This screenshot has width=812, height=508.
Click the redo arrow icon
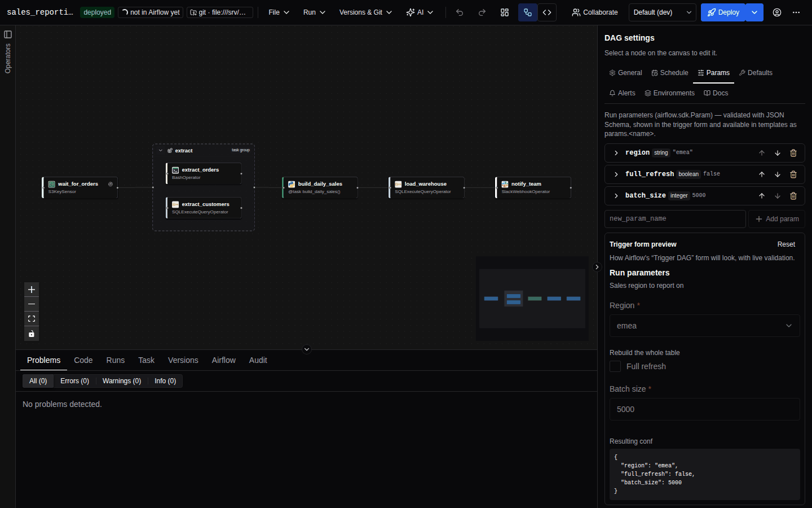point(482,12)
